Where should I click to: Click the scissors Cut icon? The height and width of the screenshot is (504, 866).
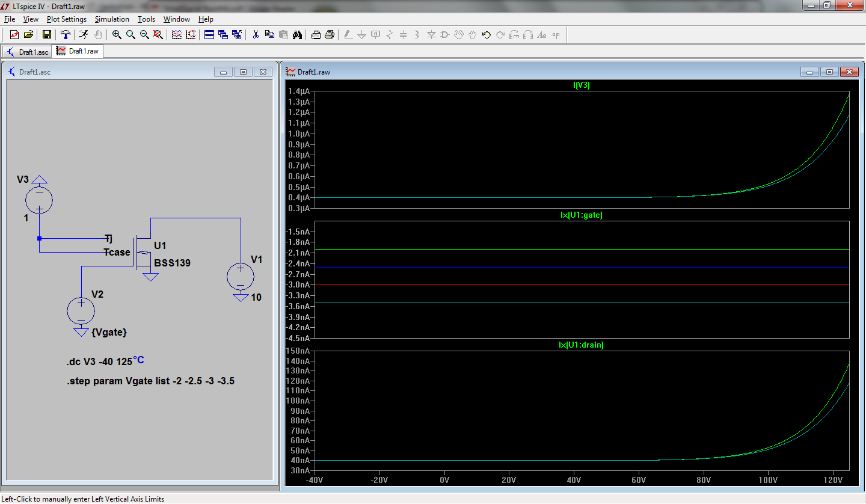pyautogui.click(x=256, y=35)
